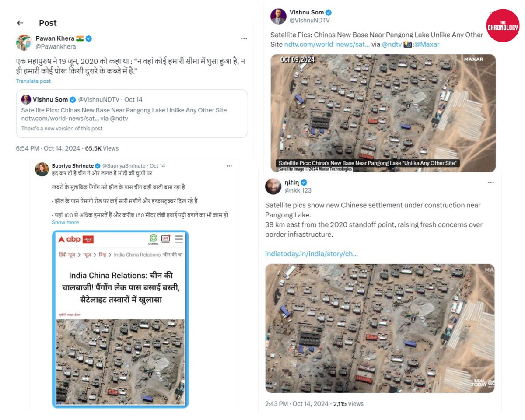The height and width of the screenshot is (420, 525).
Task: Open the India Today satellite image
Action: [x=380, y=328]
